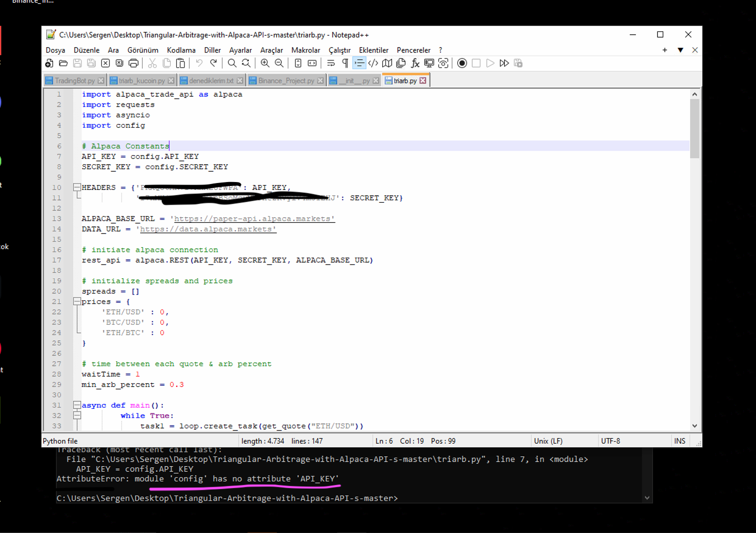Stop macro recording with the square button
Image resolution: width=756 pixels, height=533 pixels.
[476, 63]
